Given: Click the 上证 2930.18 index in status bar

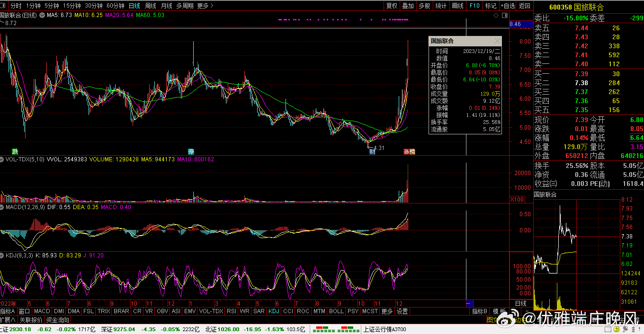Looking at the screenshot, I should point(16,329).
